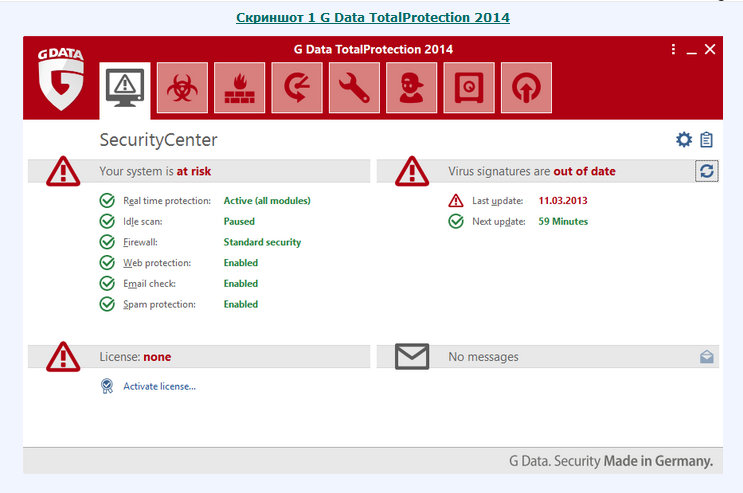Open the Firewall setting label
The image size is (743, 493).
coord(140,242)
